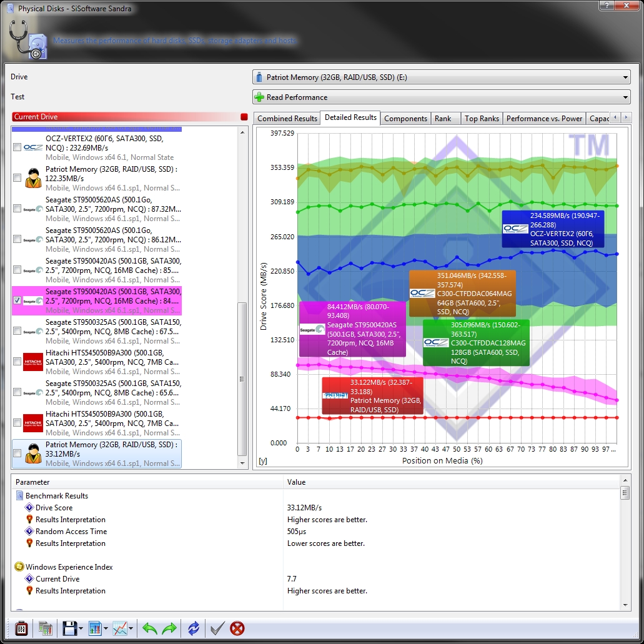Screen dimensions: 644x644
Task: Click the Benchmark Results section icon
Action: pos(19,496)
